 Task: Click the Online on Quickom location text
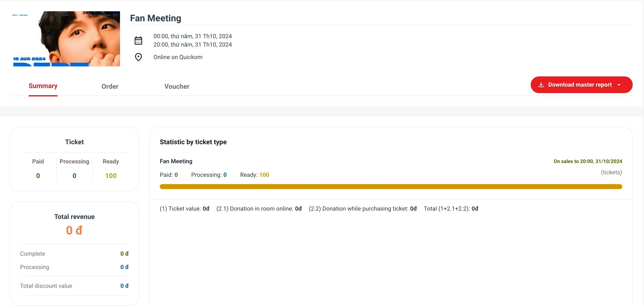click(x=178, y=57)
